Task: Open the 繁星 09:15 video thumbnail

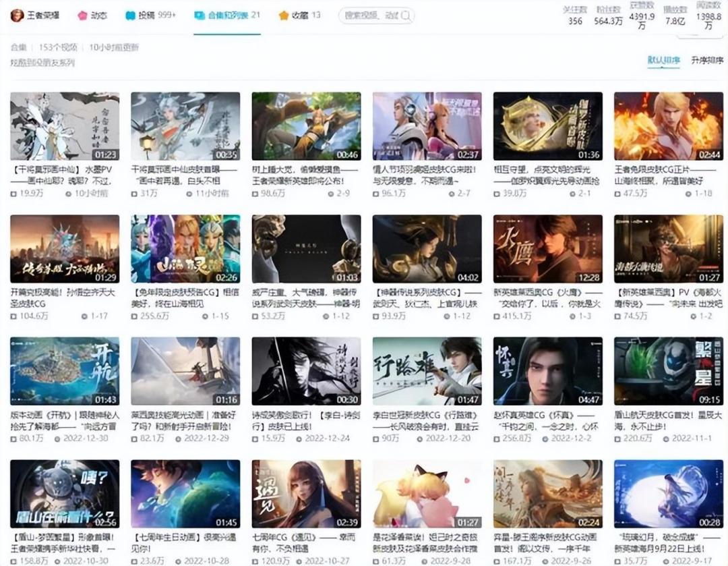Action: coord(668,371)
